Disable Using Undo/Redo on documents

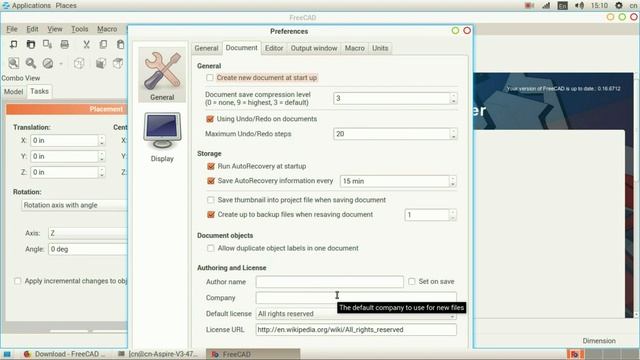coord(210,119)
